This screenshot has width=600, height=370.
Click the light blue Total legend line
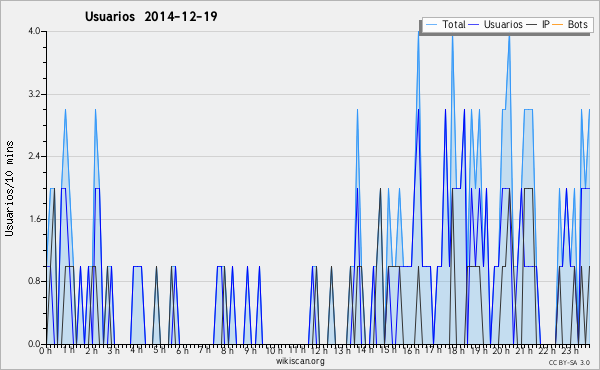coord(431,25)
